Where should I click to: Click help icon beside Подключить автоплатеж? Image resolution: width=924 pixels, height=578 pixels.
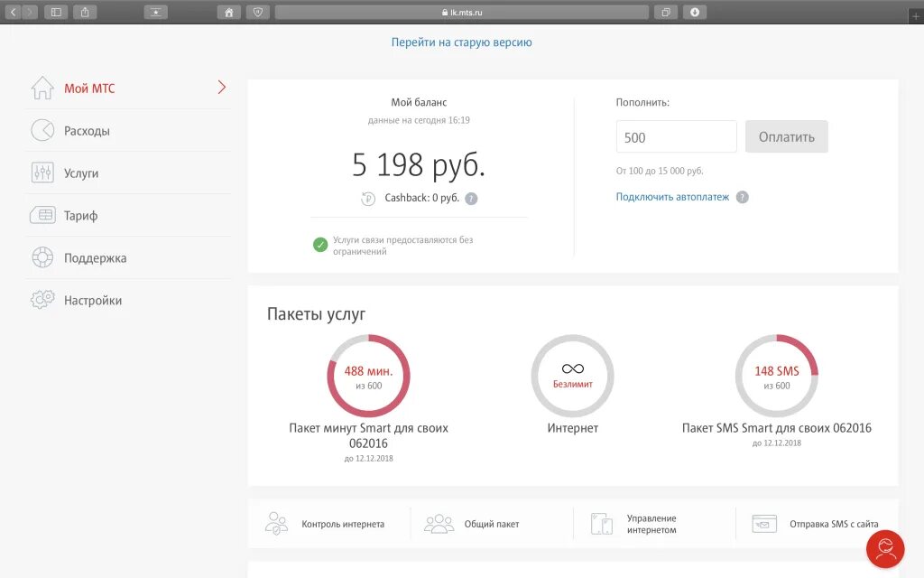[743, 197]
